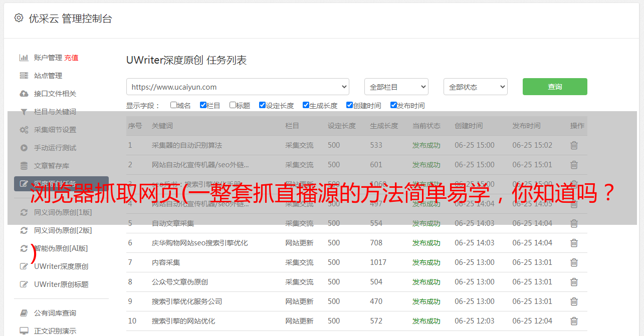Click generated length value 601
Viewport: 644px width, 336px height.
pos(376,165)
